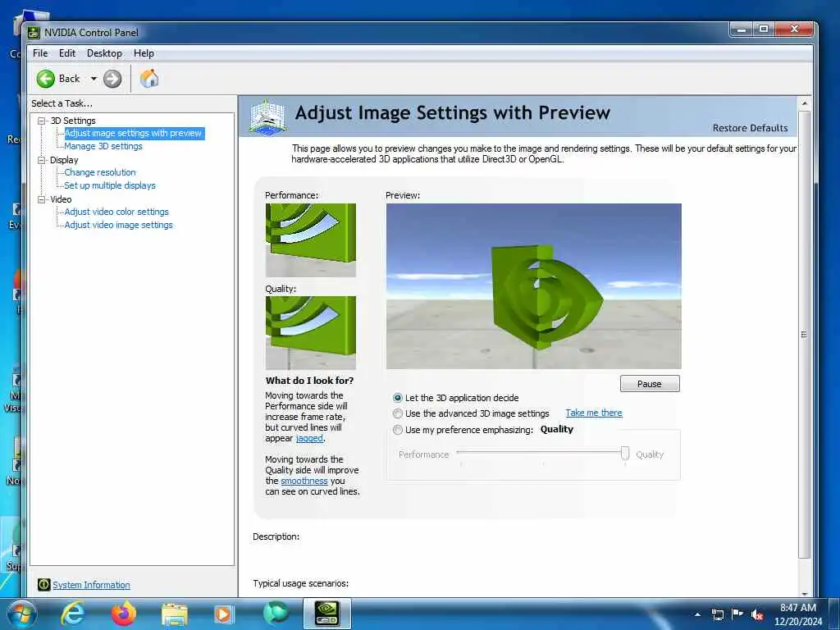Click the NVIDIA Control Panel title icon
The image size is (840, 630).
tap(34, 33)
